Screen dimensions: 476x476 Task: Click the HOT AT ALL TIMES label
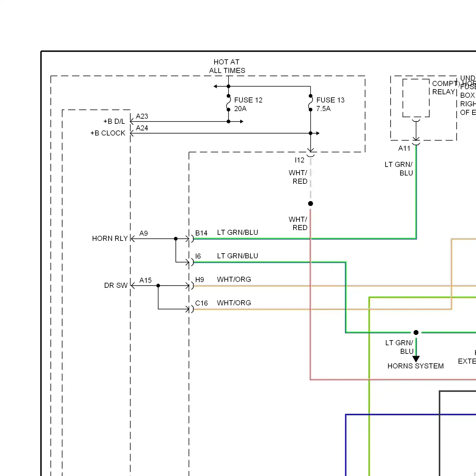pyautogui.click(x=227, y=66)
